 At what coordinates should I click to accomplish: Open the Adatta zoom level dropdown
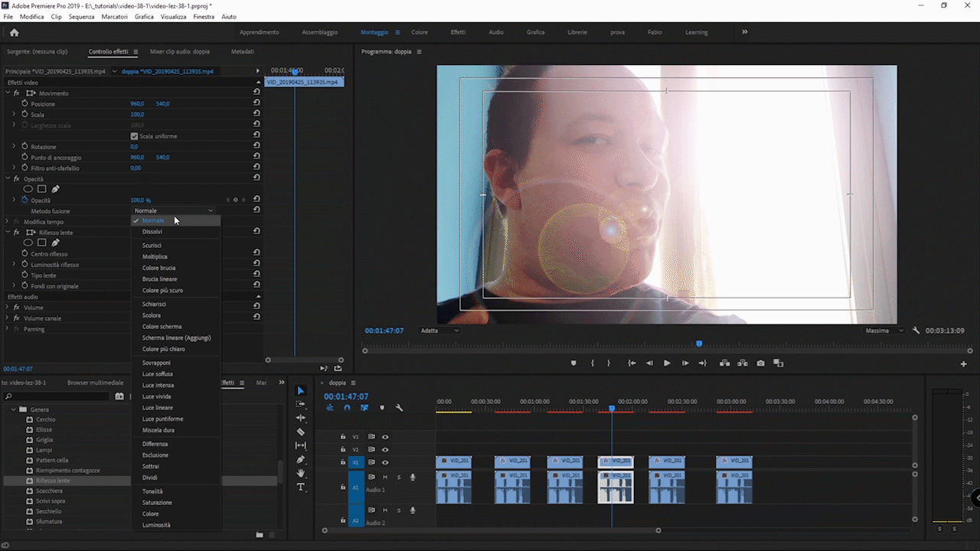(439, 331)
